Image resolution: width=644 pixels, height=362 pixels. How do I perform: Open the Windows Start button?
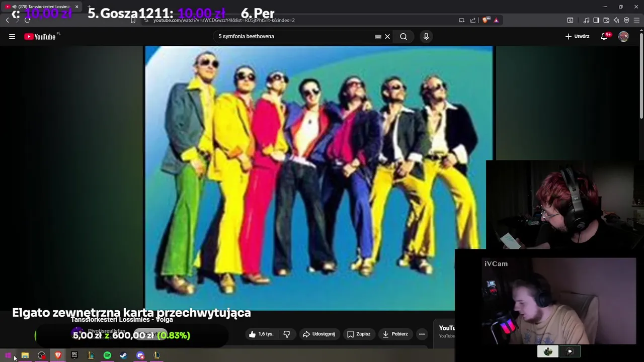pyautogui.click(x=8, y=355)
